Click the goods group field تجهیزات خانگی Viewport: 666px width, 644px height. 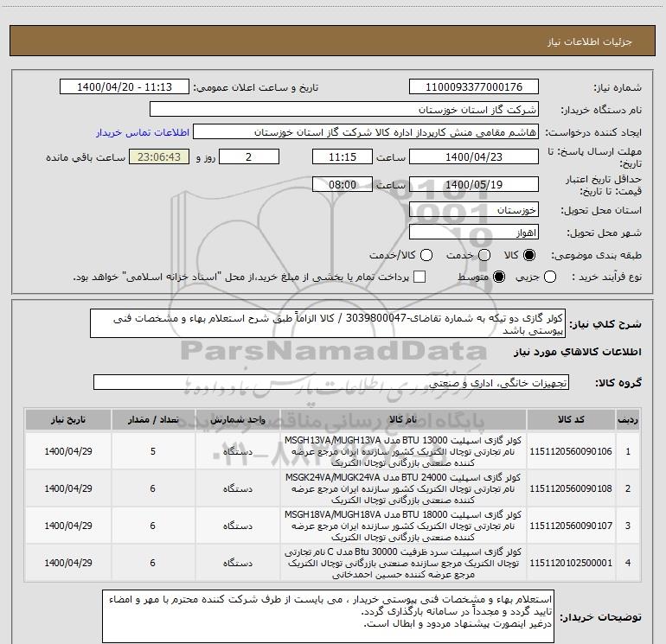(x=331, y=382)
